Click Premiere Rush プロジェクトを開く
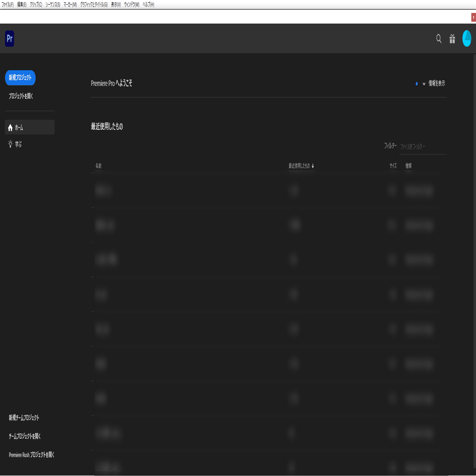 (31, 455)
